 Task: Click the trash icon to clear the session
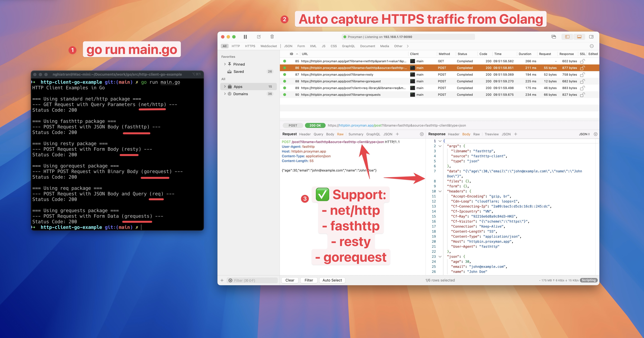(272, 37)
